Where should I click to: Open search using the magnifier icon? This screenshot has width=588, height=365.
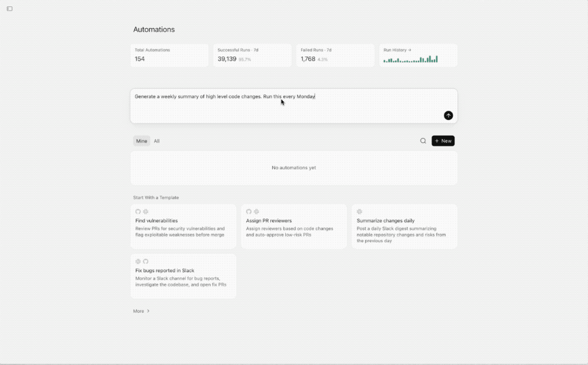point(423,141)
